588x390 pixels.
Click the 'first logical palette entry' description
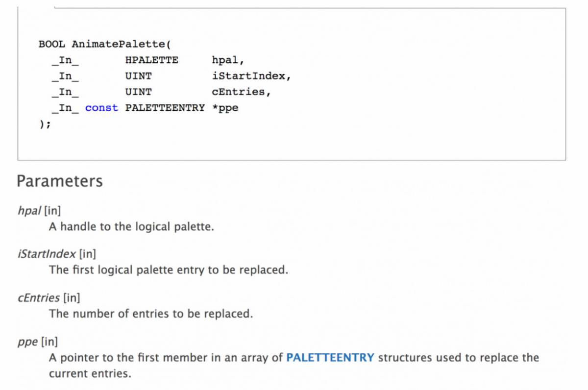pos(168,270)
